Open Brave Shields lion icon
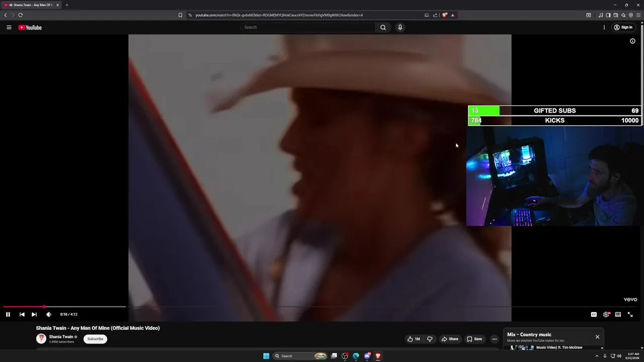This screenshot has height=362, width=644. click(444, 15)
